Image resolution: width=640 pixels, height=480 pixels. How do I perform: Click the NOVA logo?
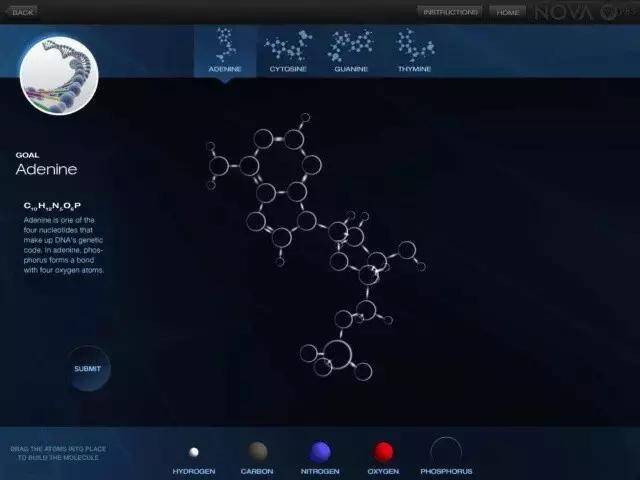click(563, 13)
